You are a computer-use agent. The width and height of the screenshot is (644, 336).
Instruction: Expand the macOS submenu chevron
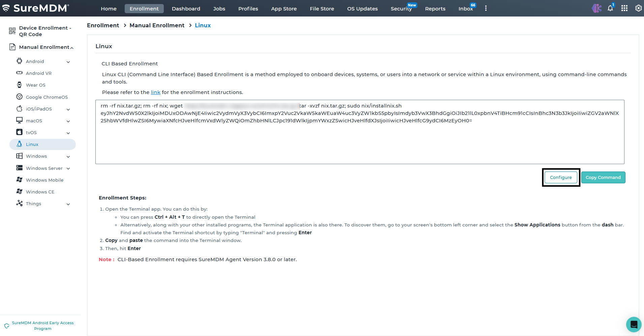click(68, 121)
